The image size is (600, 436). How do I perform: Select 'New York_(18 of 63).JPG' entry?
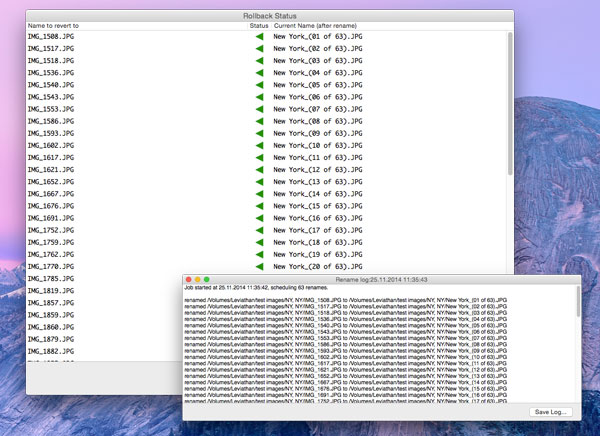coord(318,242)
